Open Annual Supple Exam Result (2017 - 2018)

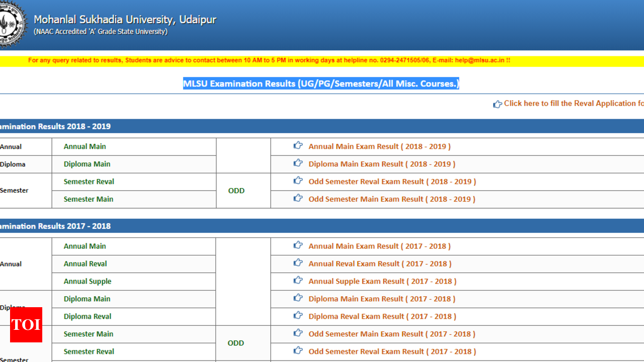coord(382,281)
